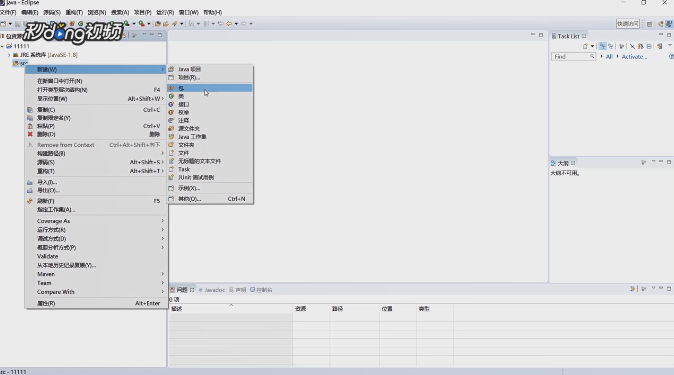This screenshot has width=674, height=375.
Task: Click the copy qualified name icon (复制限定名)
Action: 30,118
